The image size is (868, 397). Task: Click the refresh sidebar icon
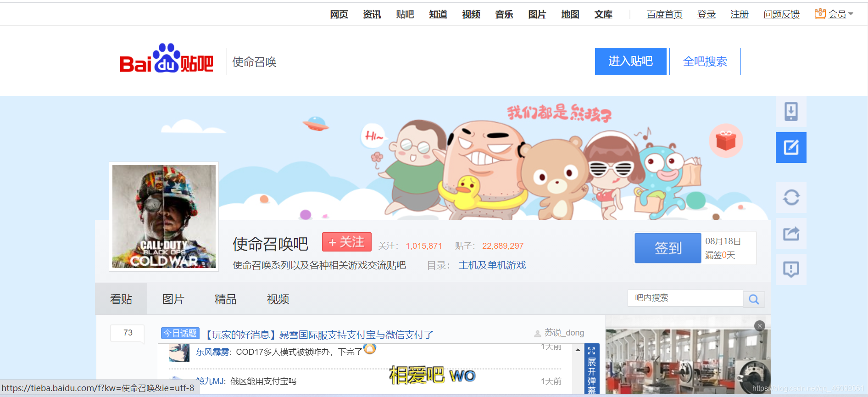coord(791,197)
